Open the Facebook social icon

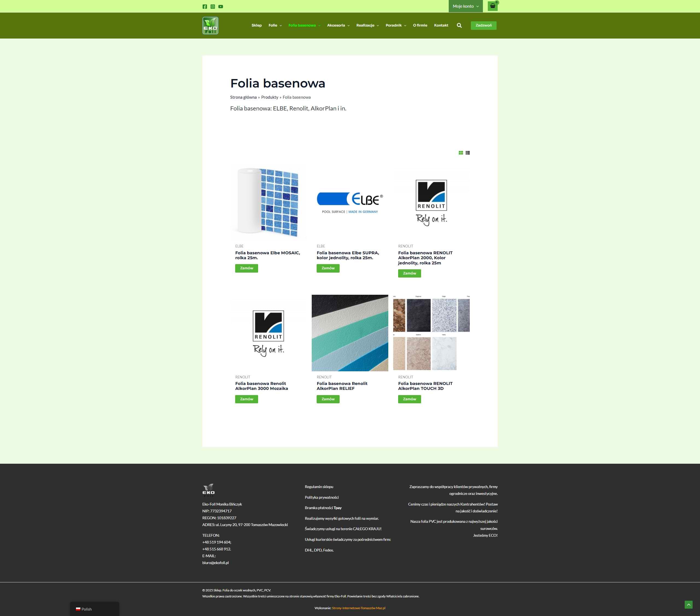[x=205, y=7]
